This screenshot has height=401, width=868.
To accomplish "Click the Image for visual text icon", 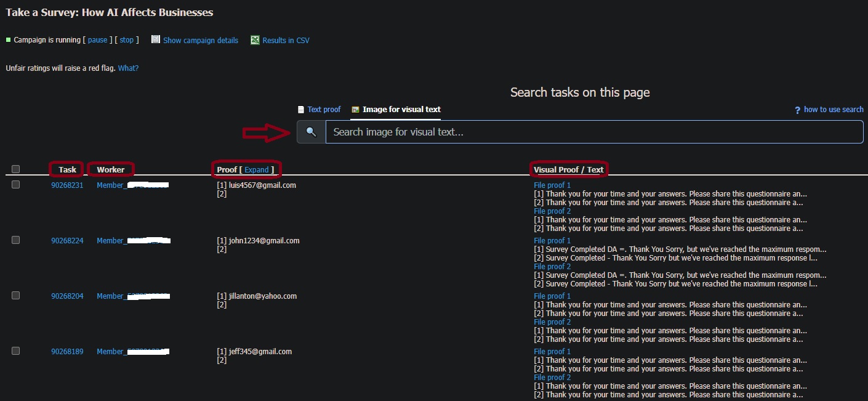I will [355, 110].
